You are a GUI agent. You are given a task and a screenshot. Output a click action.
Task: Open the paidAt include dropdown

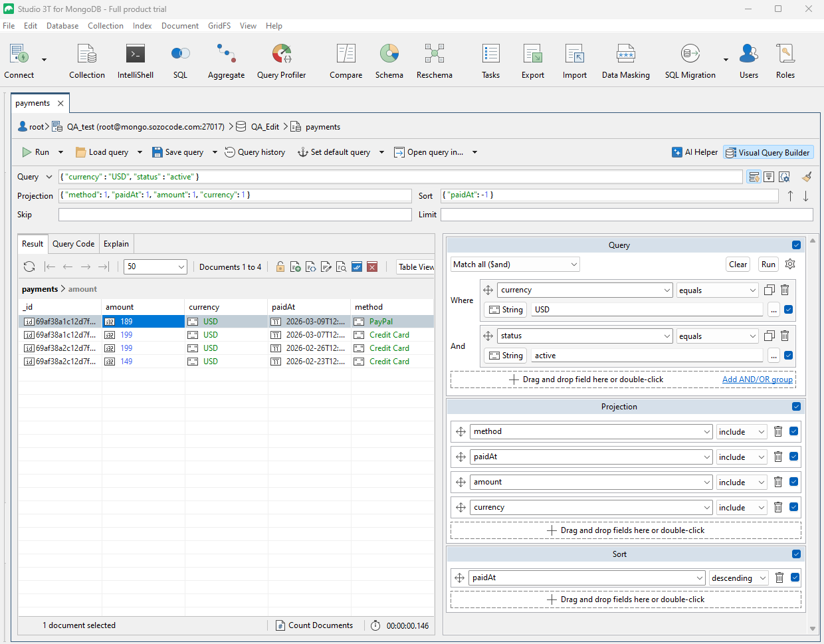tap(742, 457)
